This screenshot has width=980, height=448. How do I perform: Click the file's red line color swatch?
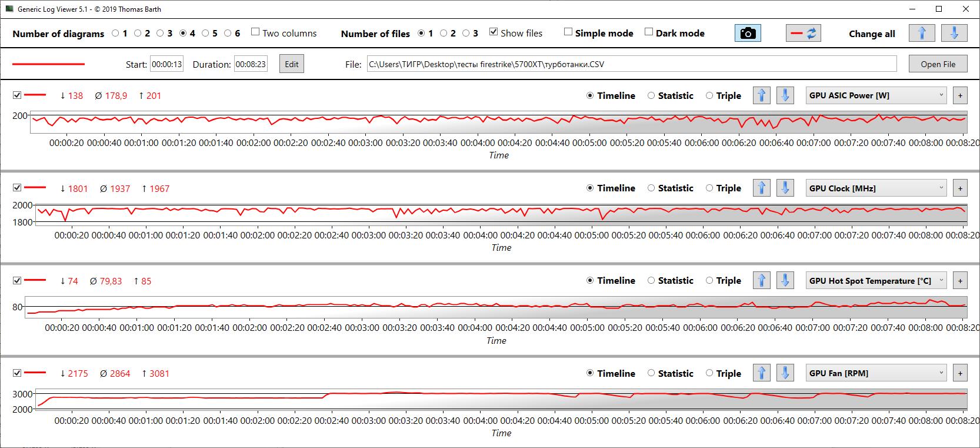click(x=48, y=64)
